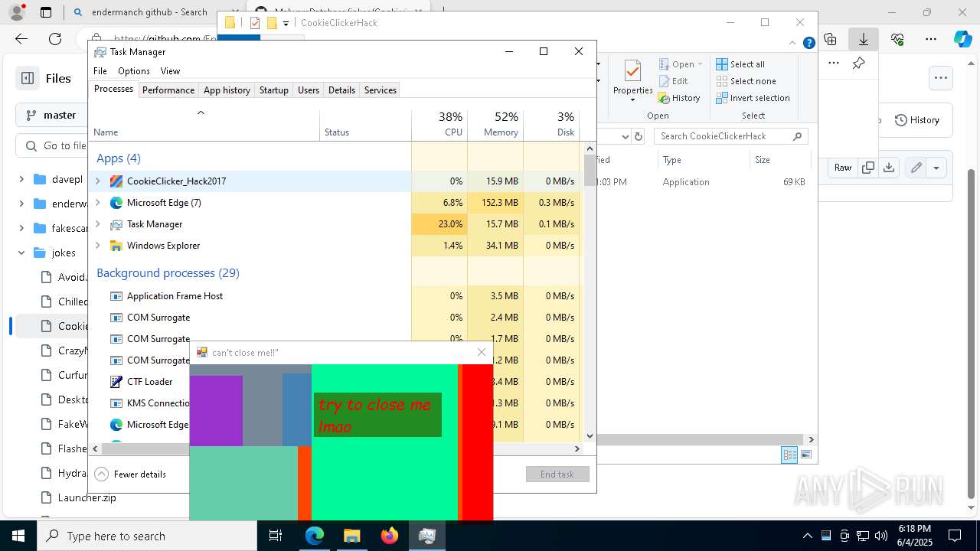Switch to the Performance tab
980x551 pixels.
[168, 90]
